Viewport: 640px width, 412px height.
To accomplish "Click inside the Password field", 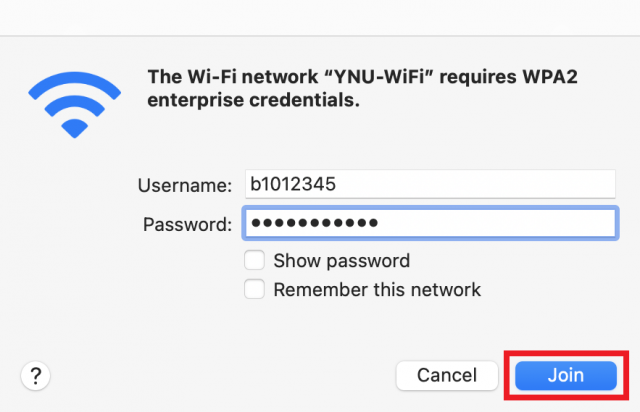I will [x=430, y=223].
